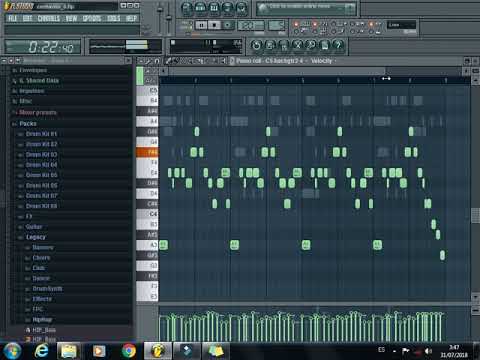The width and height of the screenshot is (480, 360).
Task: Expand the Drum Kit 04 folder
Action: click(41, 165)
